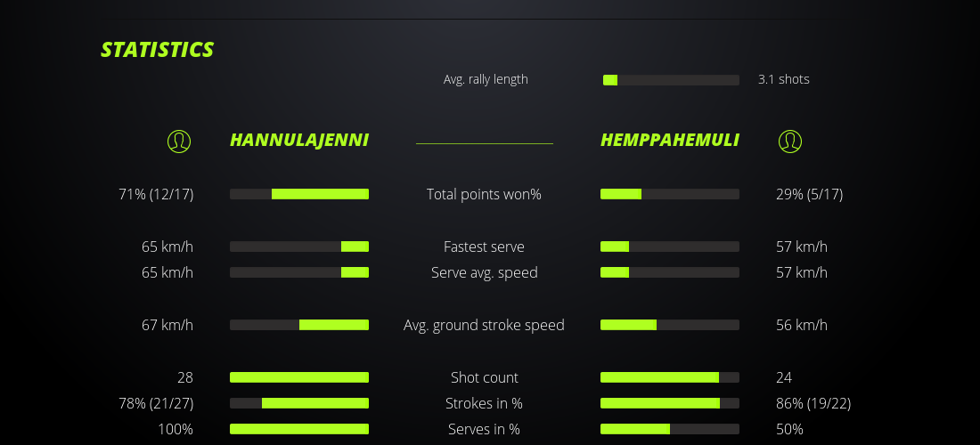Click the 3.1 shots value
Screen dimensions: 980x445
tap(784, 79)
